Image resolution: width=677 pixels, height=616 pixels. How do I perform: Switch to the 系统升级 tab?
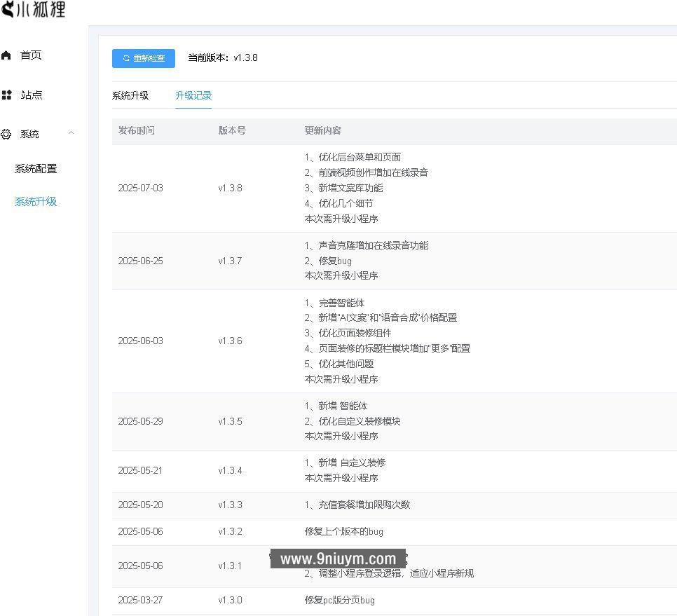pos(132,95)
